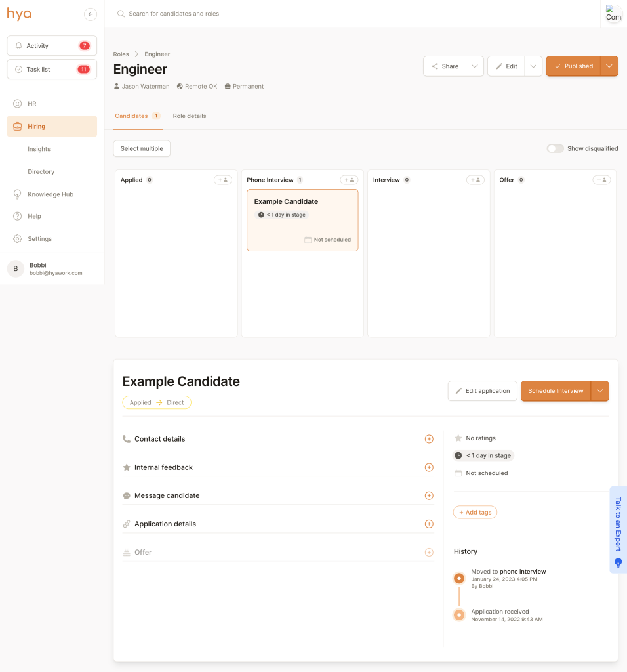The height and width of the screenshot is (672, 627).
Task: Click the Edit application button
Action: 482,391
